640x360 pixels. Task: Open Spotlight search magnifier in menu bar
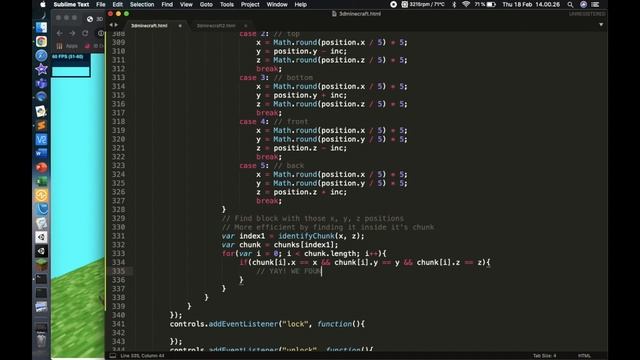point(570,4)
